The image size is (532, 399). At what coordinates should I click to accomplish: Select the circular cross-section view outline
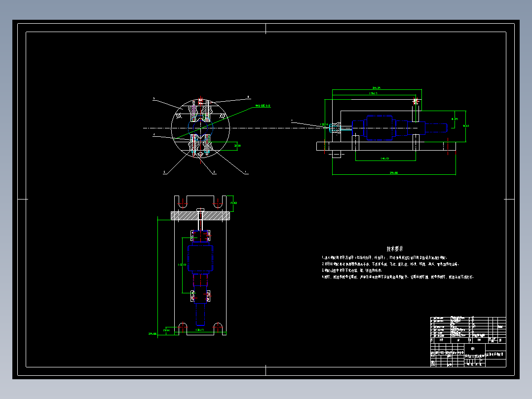pos(200,128)
